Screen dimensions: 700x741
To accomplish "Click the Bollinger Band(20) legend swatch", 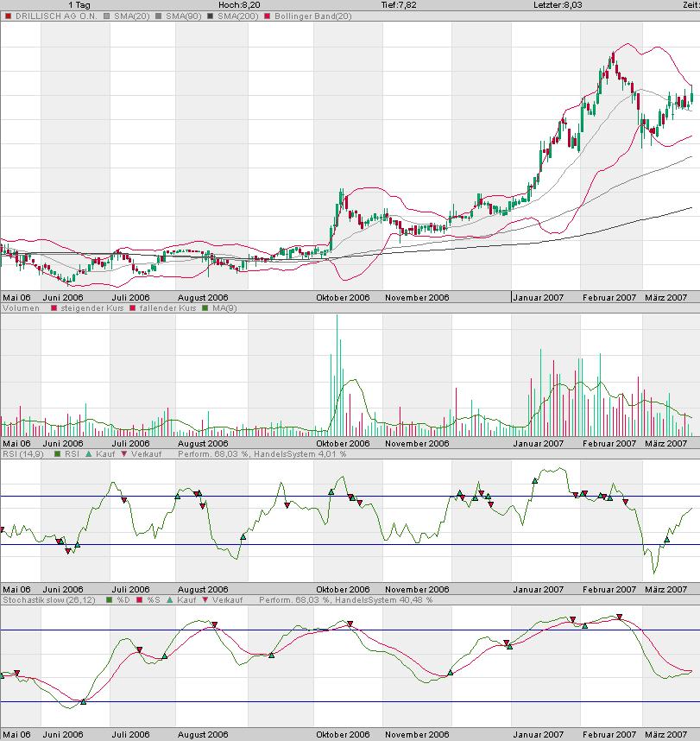I will 268,16.
